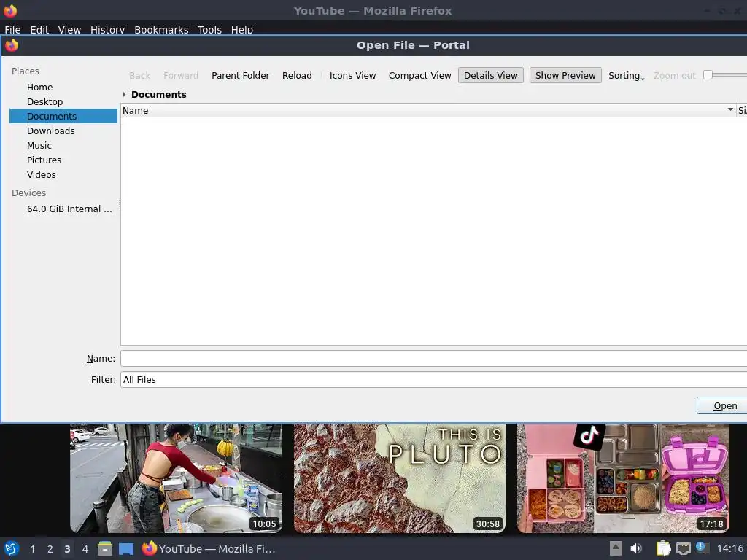The width and height of the screenshot is (747, 560).
Task: Switch to virtual desktop 2
Action: (50, 549)
